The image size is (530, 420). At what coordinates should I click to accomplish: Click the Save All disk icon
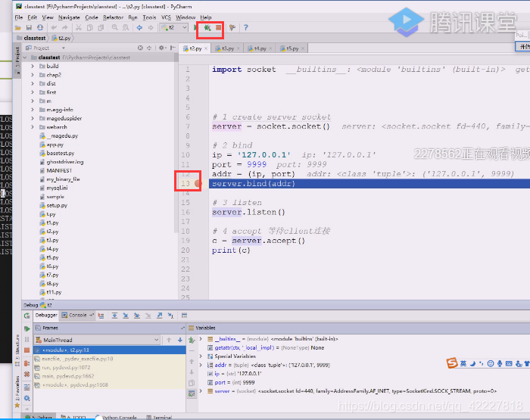click(x=29, y=28)
